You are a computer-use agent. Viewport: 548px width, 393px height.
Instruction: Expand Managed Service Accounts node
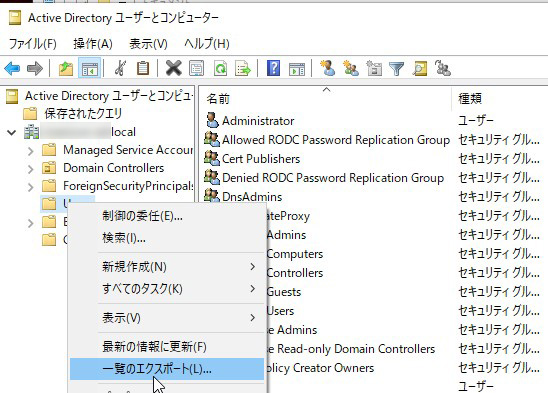(31, 151)
